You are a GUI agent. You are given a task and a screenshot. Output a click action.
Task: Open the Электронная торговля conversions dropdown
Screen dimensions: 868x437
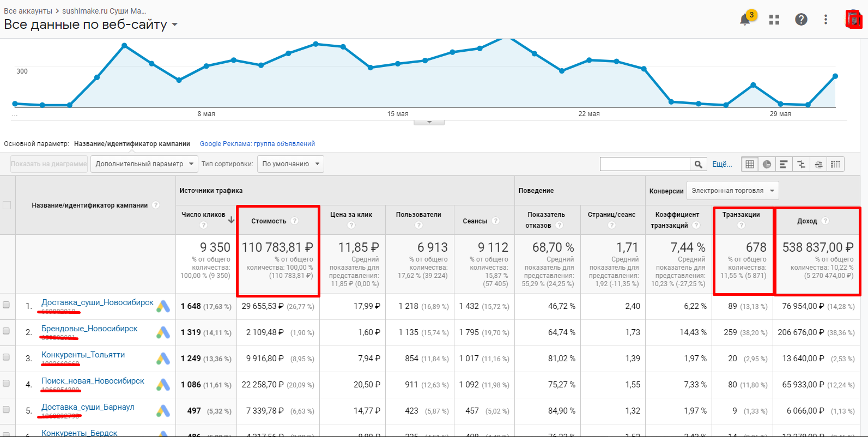(733, 191)
